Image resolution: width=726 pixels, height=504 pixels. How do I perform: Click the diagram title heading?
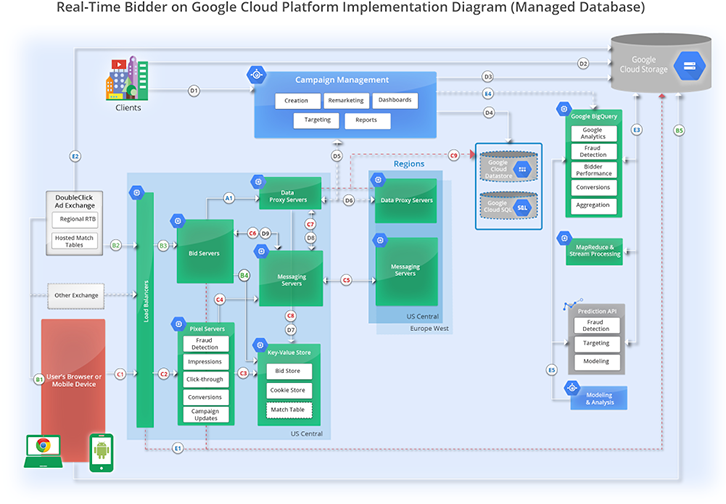click(x=350, y=7)
